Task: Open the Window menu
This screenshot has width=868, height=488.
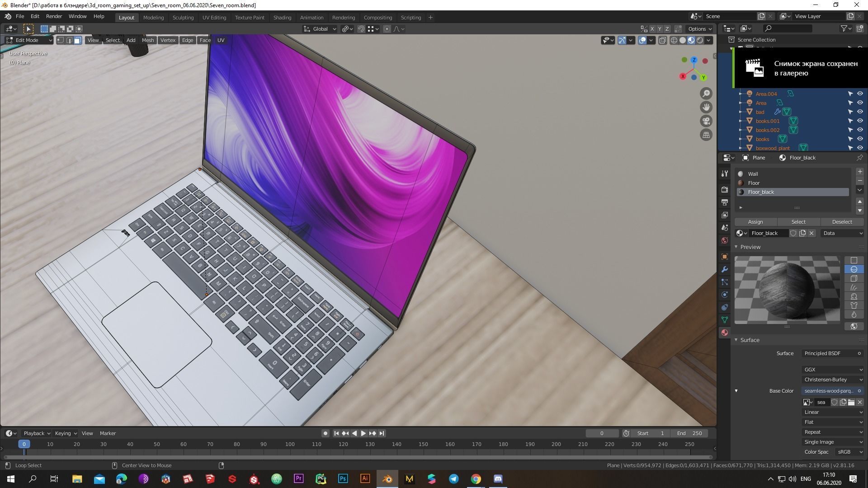Action: 77,16
